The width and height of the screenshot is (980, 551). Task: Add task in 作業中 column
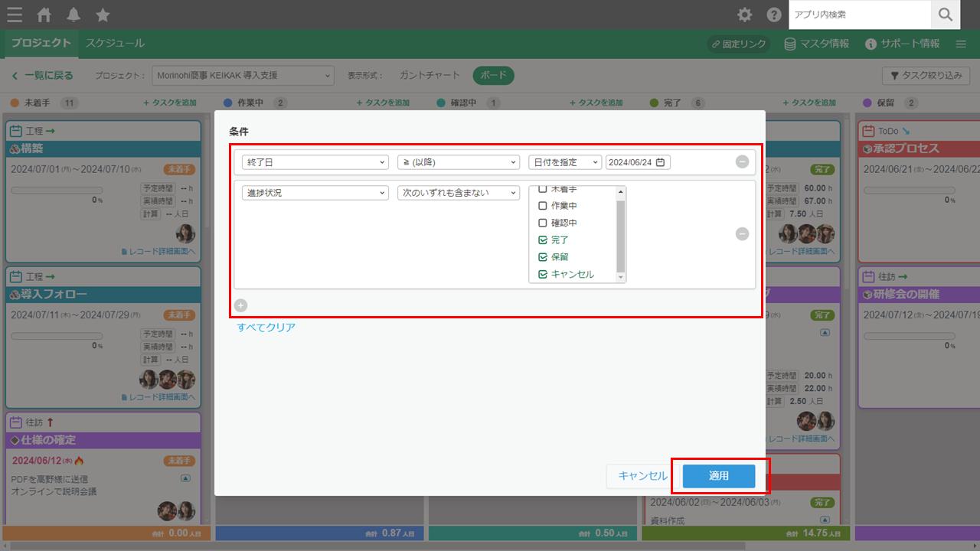(383, 103)
